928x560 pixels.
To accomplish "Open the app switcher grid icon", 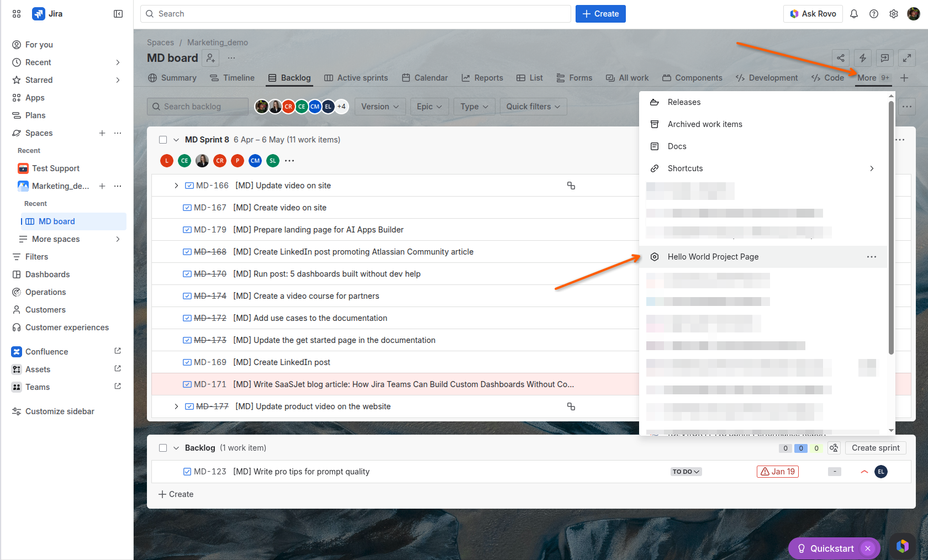I will [17, 14].
